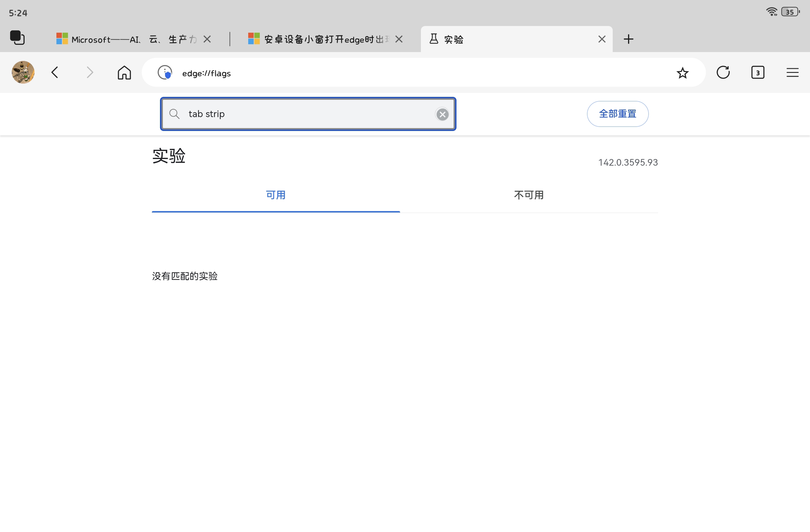Viewport: 810px width, 532px height.
Task: Open the tab overview stacked-squares icon
Action: point(17,38)
